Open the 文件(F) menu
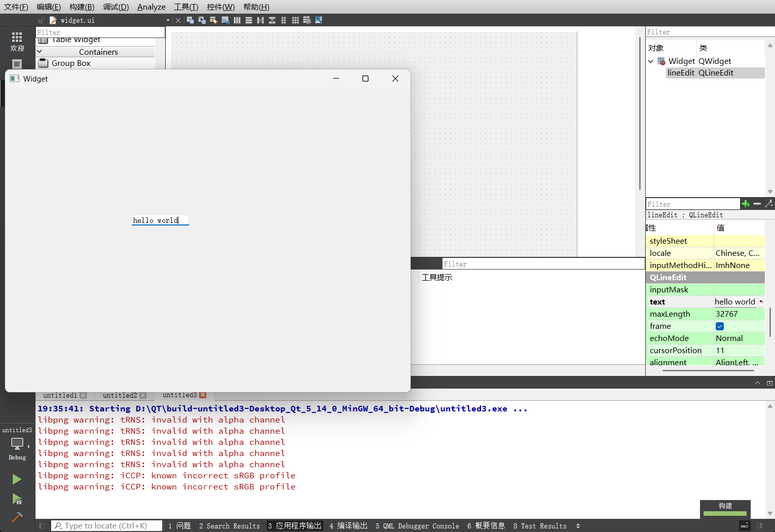Image resolution: width=775 pixels, height=532 pixels. [x=16, y=7]
